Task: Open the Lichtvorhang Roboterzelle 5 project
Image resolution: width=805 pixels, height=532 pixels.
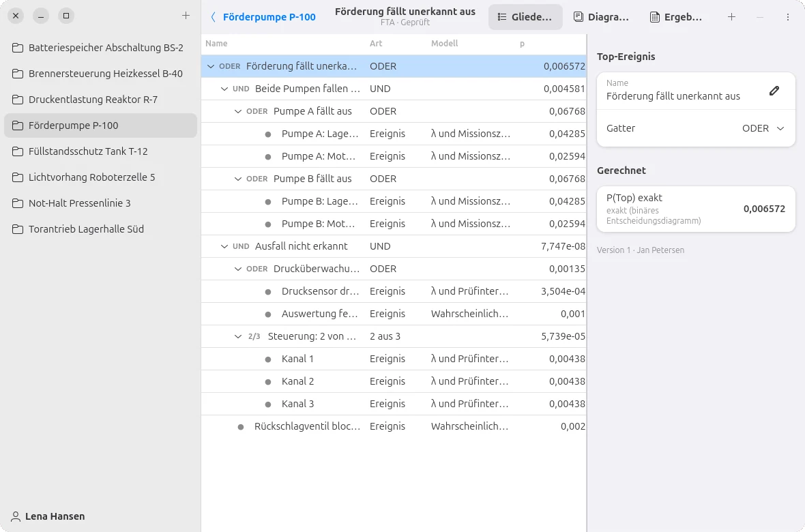Action: [101, 177]
